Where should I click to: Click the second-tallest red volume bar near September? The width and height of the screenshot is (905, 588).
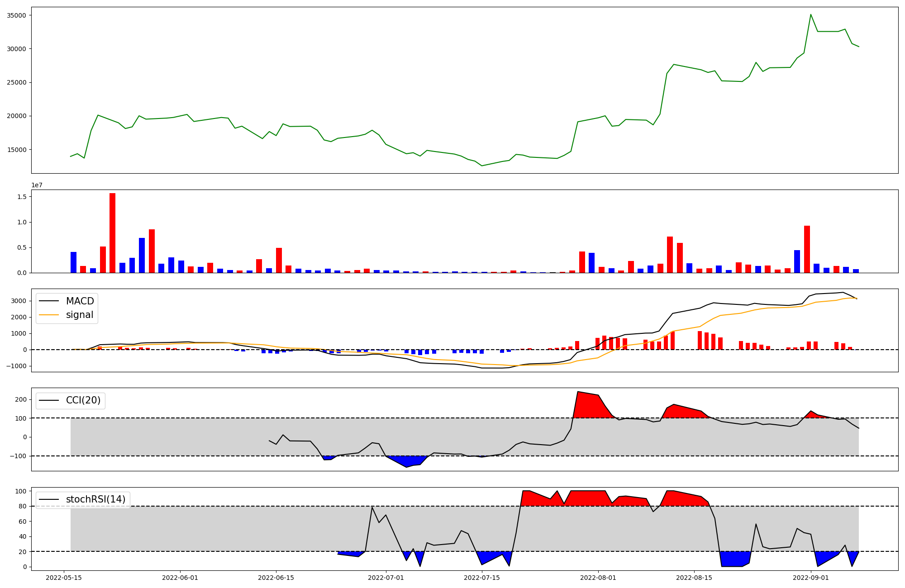807,249
